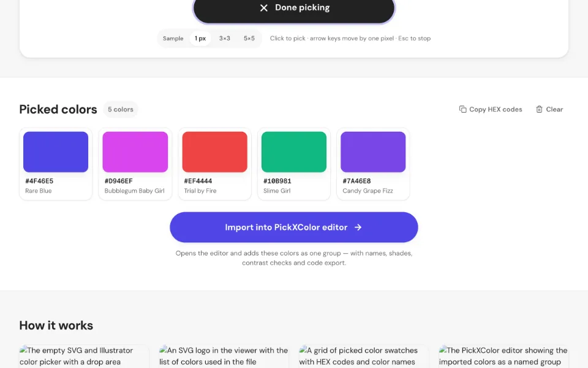Click the #4F46E5 hex code text

[39, 181]
